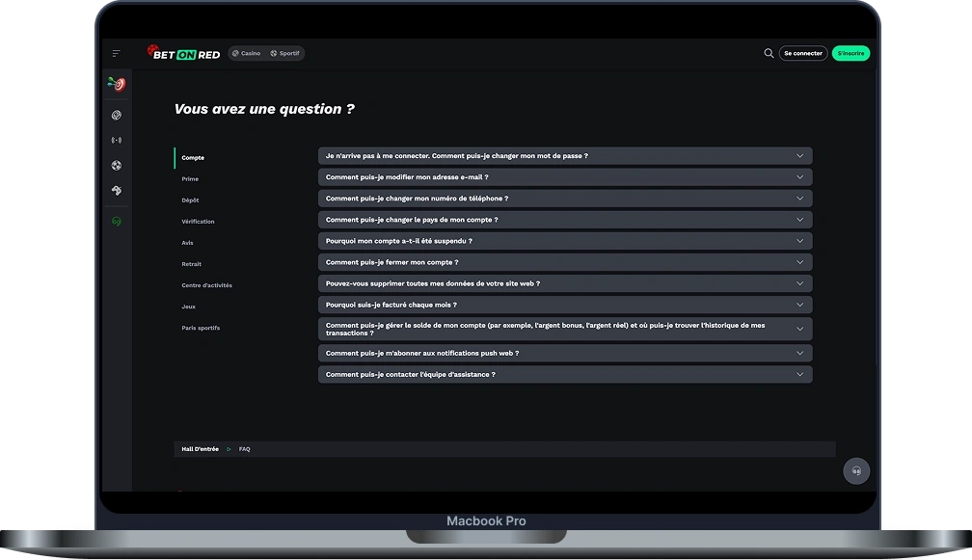Viewport: 972px width, 560px height.
Task: Click the casino chip icon in the sidebar
Action: pos(116,115)
